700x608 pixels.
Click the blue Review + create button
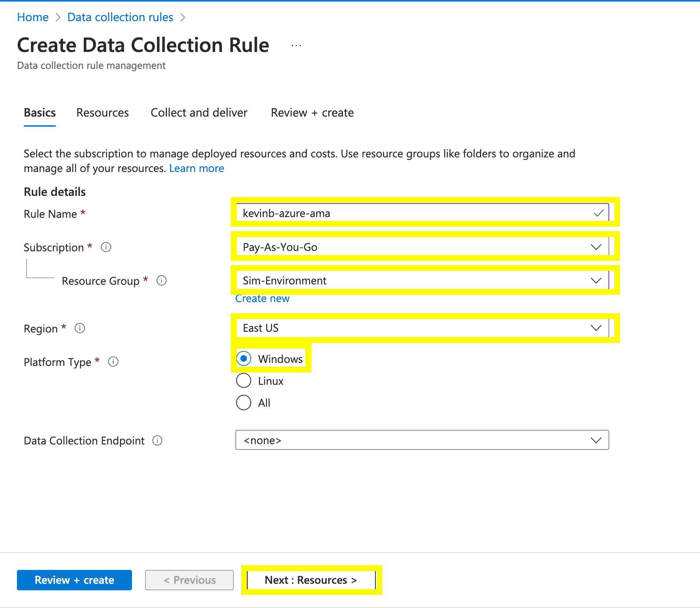[74, 580]
